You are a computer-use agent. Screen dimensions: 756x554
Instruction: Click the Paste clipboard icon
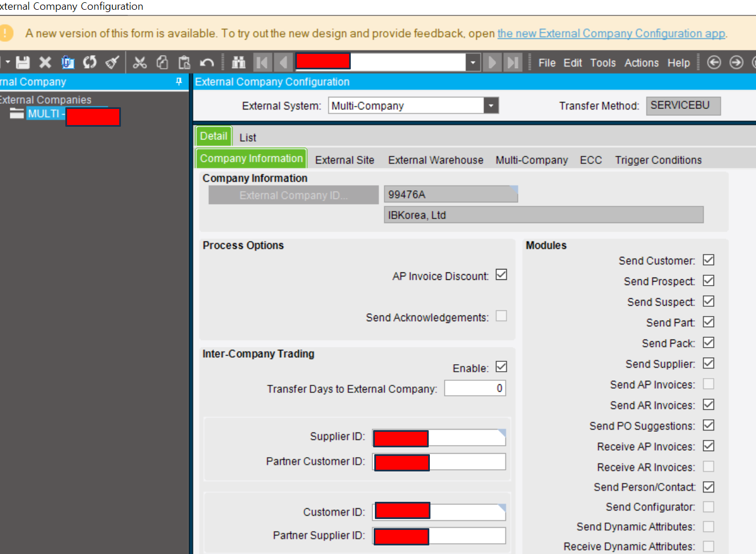(x=185, y=63)
